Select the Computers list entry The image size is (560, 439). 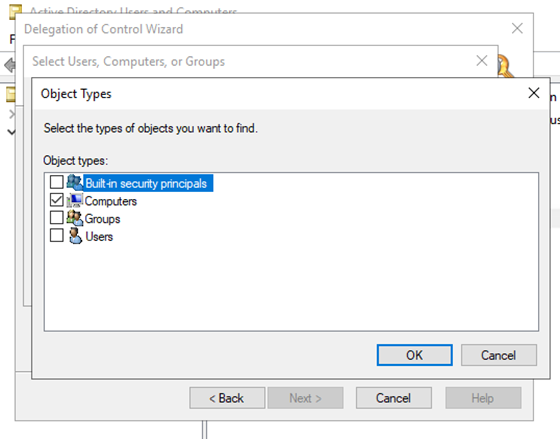pyautogui.click(x=111, y=201)
